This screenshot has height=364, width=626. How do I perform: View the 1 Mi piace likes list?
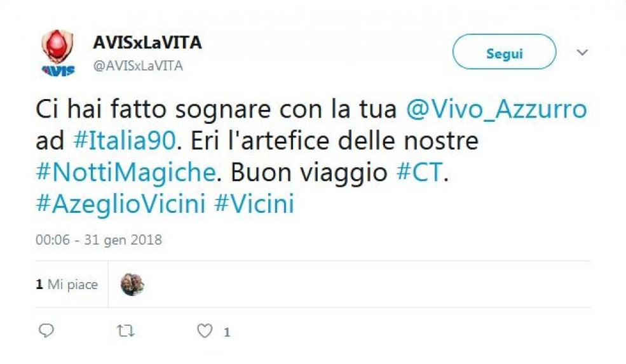(67, 284)
